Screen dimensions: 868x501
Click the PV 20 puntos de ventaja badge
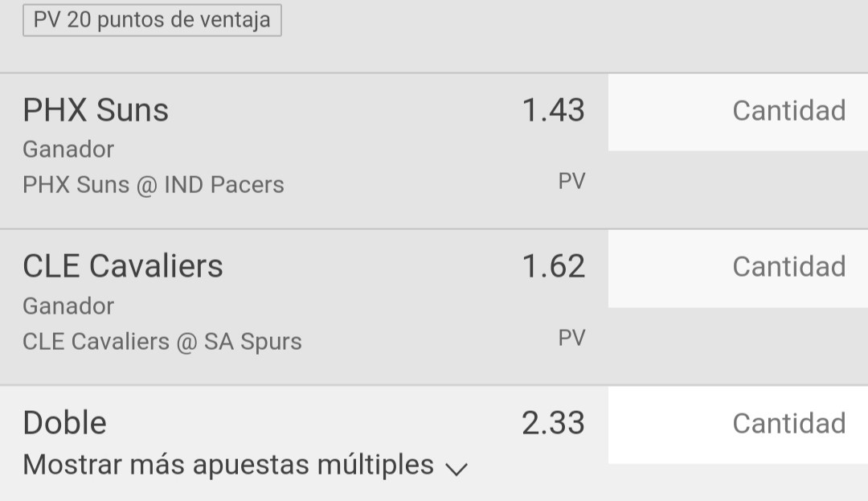click(x=152, y=20)
